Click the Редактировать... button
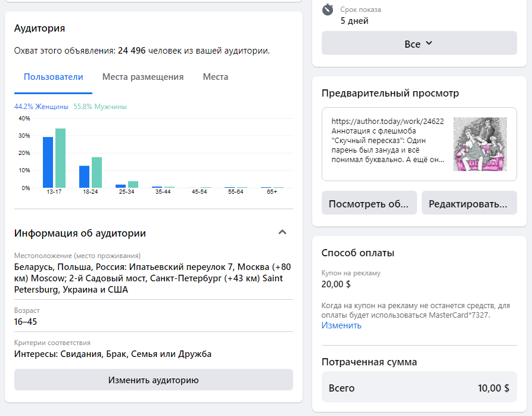 click(x=469, y=203)
